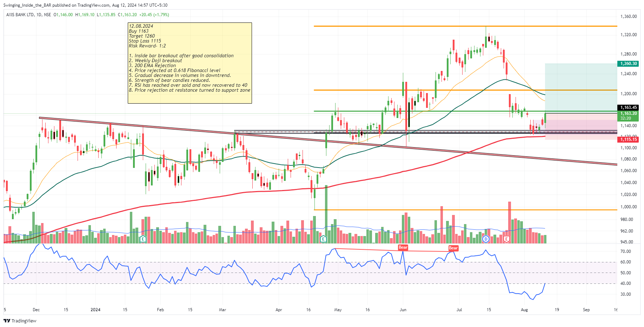
Task: Click the Swinging_Inside_the_BAR publisher text
Action: click(x=27, y=5)
